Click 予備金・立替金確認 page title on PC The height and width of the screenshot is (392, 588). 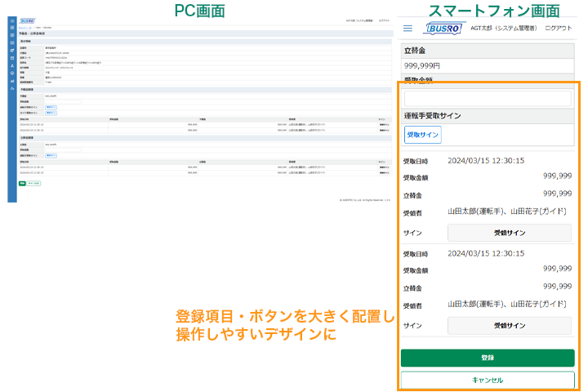(x=32, y=33)
